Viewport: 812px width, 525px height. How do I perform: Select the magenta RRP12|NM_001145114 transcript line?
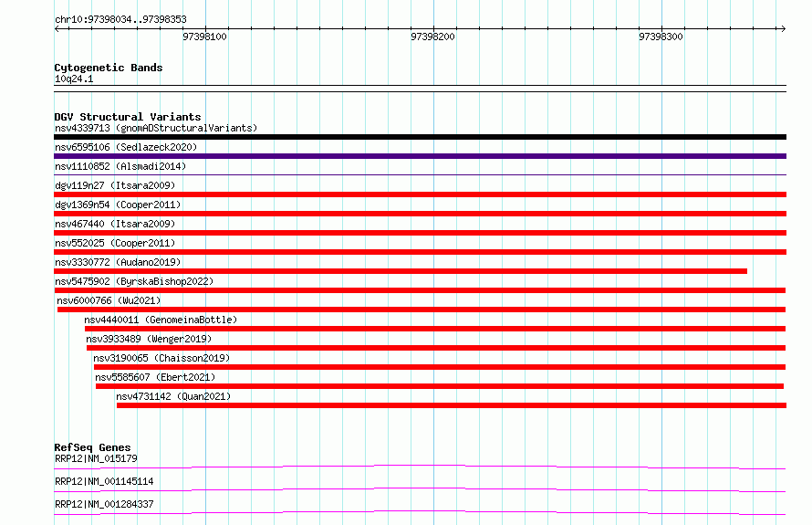[x=420, y=489]
